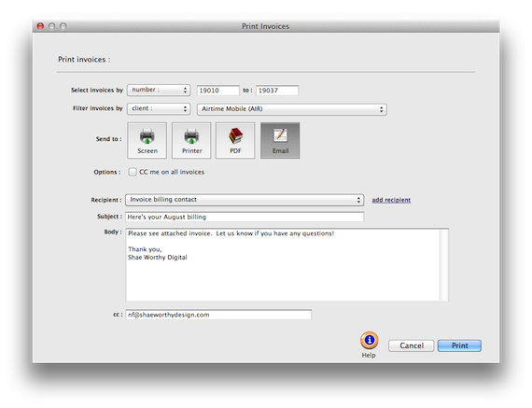The height and width of the screenshot is (408, 532).
Task: Click the Print button
Action: click(x=459, y=345)
